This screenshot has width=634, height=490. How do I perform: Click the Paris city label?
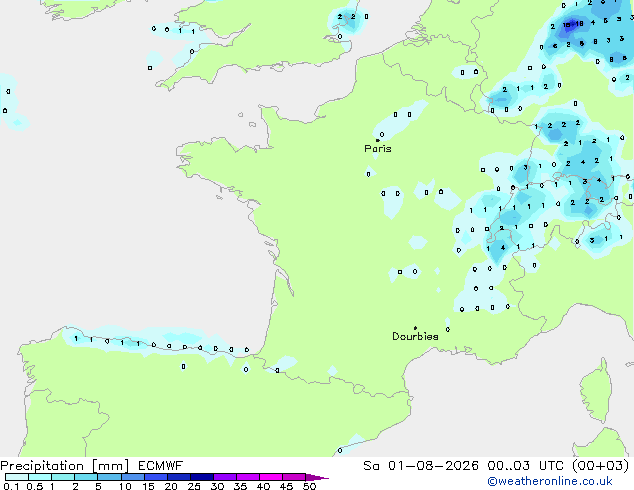[378, 149]
